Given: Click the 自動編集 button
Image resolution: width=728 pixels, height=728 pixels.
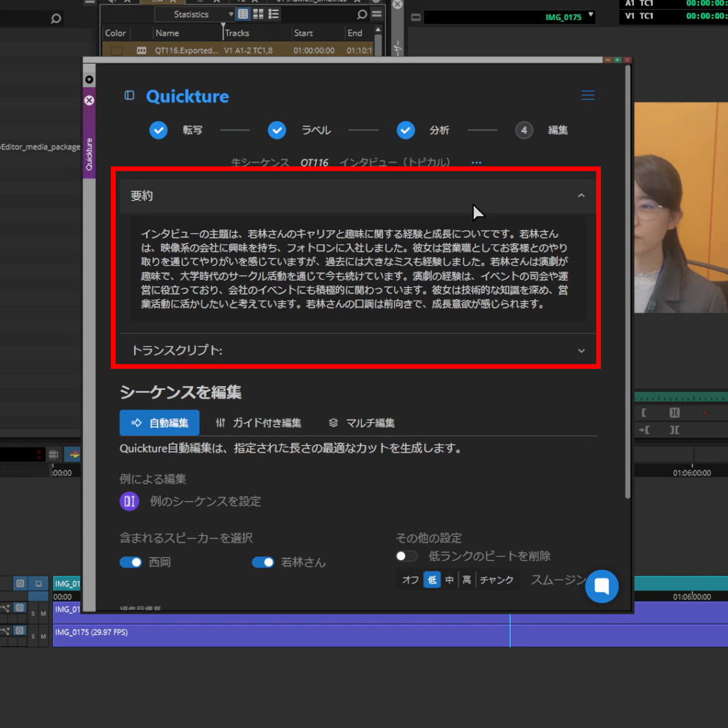Looking at the screenshot, I should point(159,423).
